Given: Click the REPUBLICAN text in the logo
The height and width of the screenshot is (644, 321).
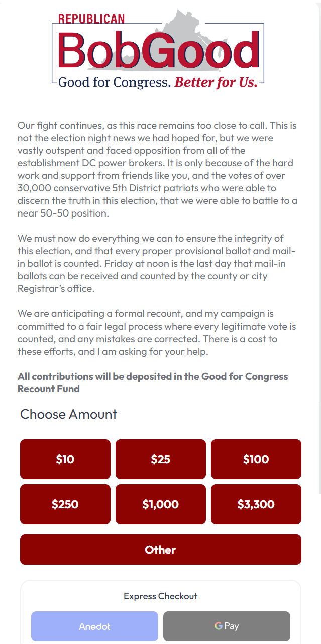Looking at the screenshot, I should 91,19.
